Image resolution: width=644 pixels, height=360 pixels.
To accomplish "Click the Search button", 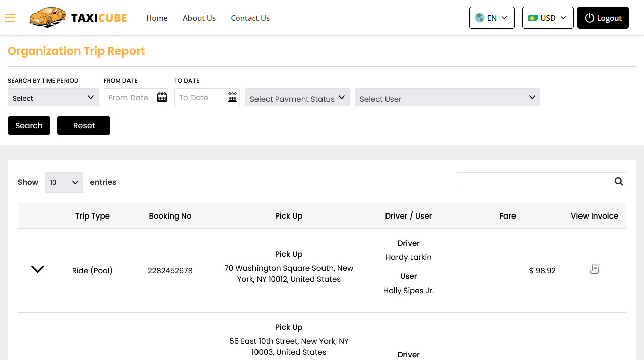I will (x=29, y=126).
